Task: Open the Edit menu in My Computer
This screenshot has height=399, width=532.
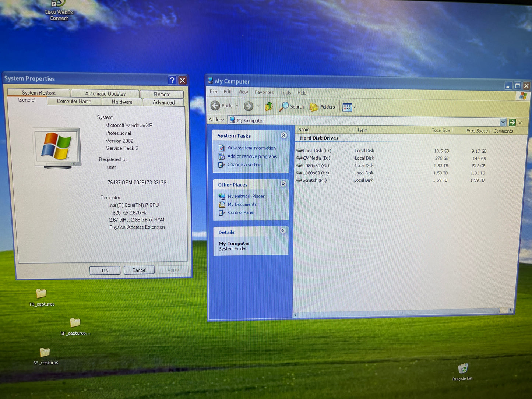Action: [x=228, y=92]
